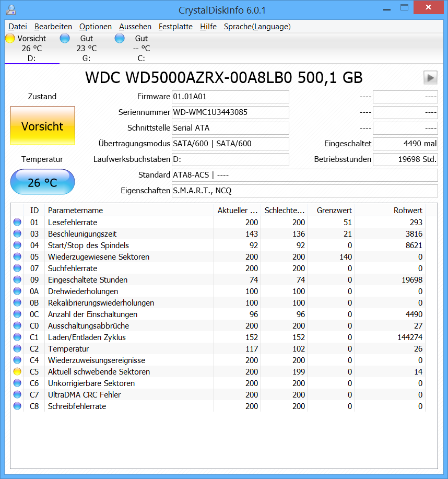The height and width of the screenshot is (479, 448).
Task: Click the CrystalDiskInfo app icon in title bar
Action: pos(10,10)
